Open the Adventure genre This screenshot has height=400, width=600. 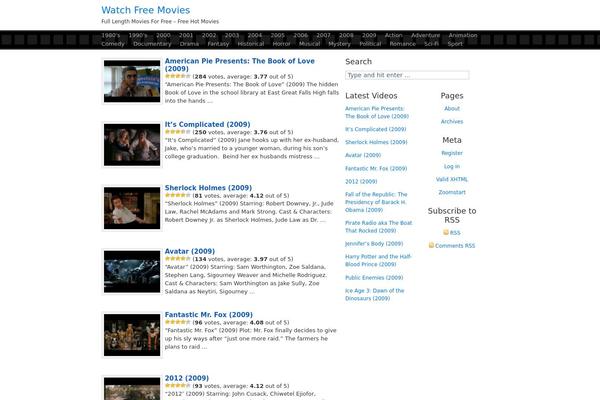(426, 35)
